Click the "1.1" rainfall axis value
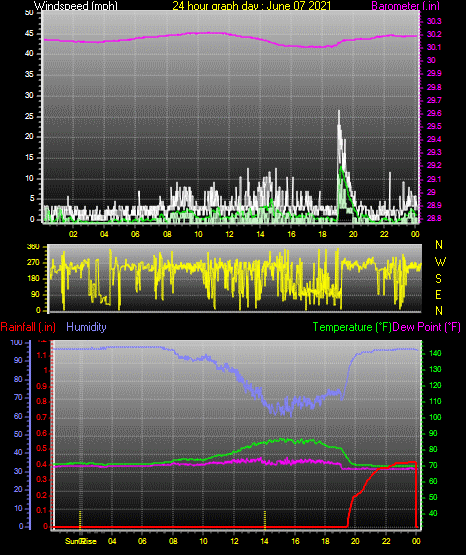This screenshot has width=466, height=555. pos(42,355)
